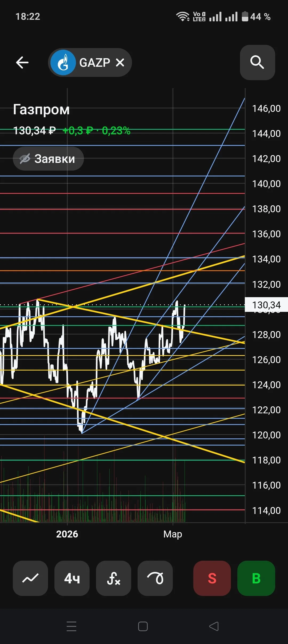Select the 134,00 price axis label
This screenshot has height=644, width=288.
click(x=266, y=259)
